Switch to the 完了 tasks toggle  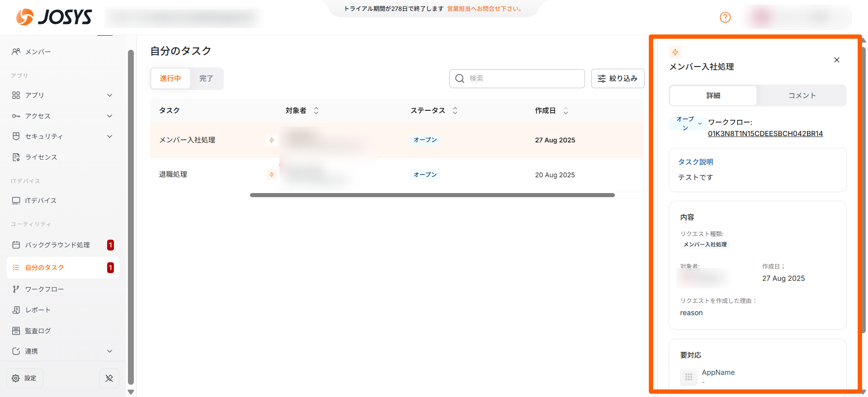(x=206, y=78)
